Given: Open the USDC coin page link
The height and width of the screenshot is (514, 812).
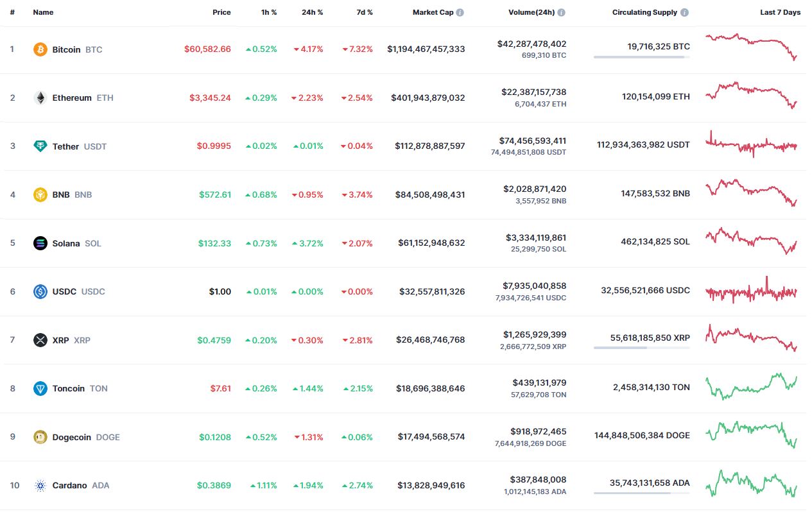Looking at the screenshot, I should pyautogui.click(x=64, y=291).
